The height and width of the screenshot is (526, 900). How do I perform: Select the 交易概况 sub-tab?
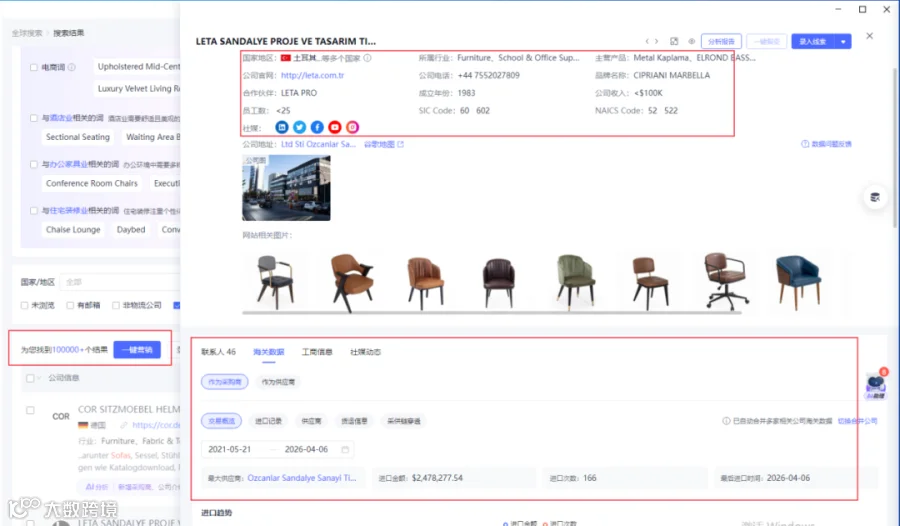tap(222, 421)
